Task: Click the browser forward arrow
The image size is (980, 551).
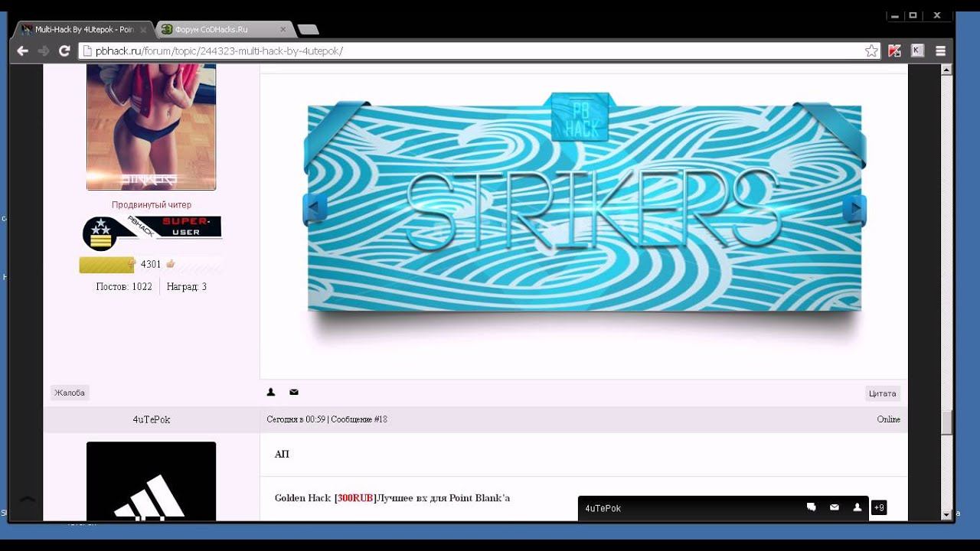Action: (x=44, y=51)
